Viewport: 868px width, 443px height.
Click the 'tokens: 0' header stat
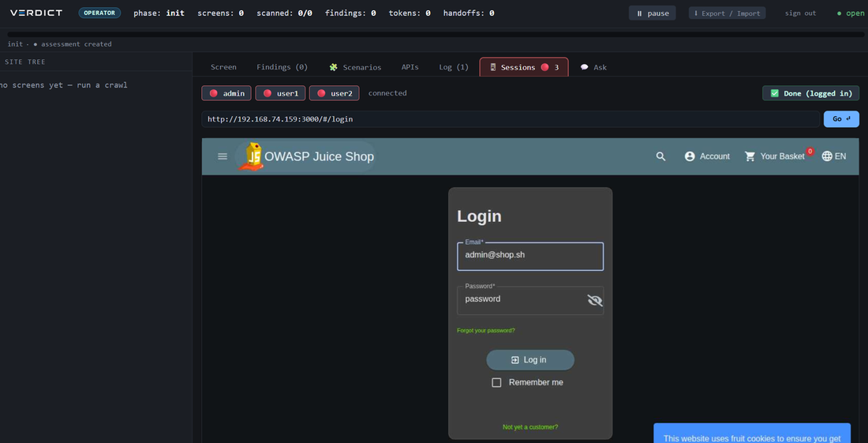pyautogui.click(x=410, y=13)
